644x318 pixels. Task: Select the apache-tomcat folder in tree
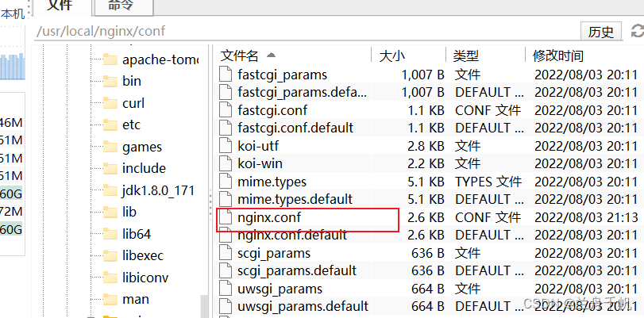tap(160, 60)
